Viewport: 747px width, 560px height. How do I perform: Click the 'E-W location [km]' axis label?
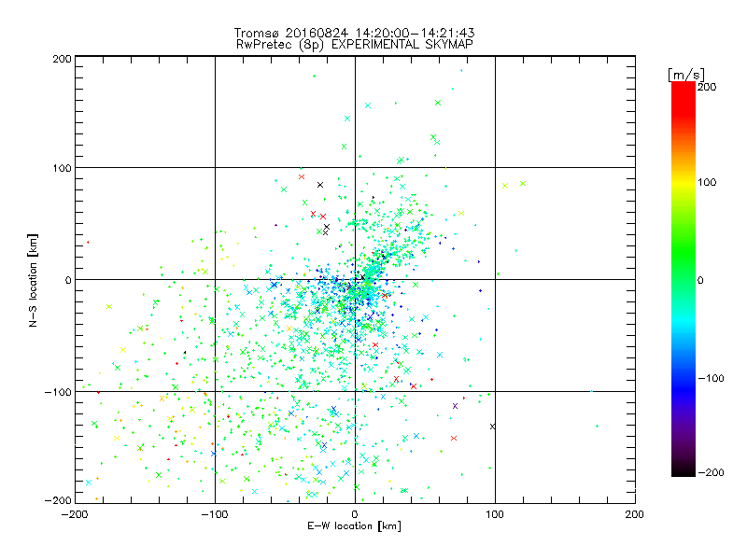[354, 525]
